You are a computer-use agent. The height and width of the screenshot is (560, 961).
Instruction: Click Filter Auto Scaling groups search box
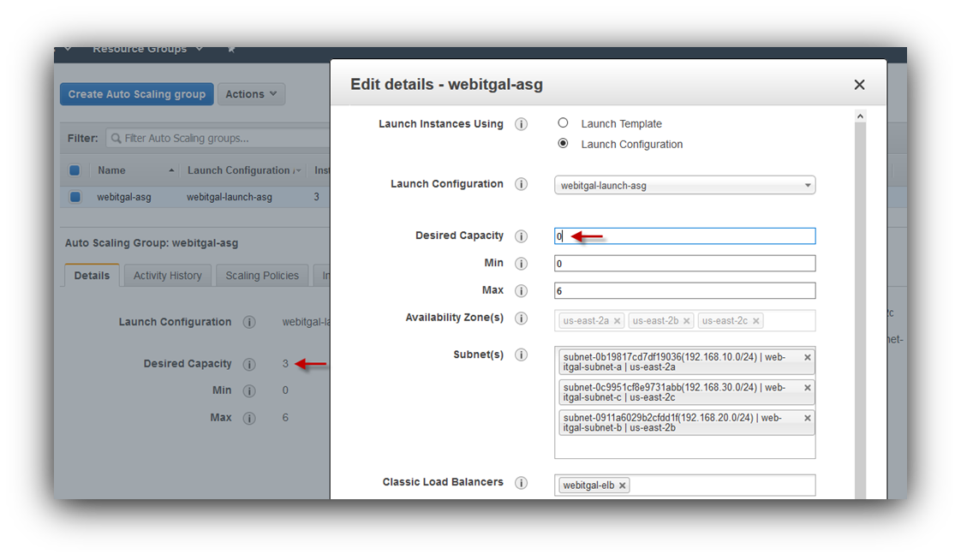pyautogui.click(x=218, y=139)
